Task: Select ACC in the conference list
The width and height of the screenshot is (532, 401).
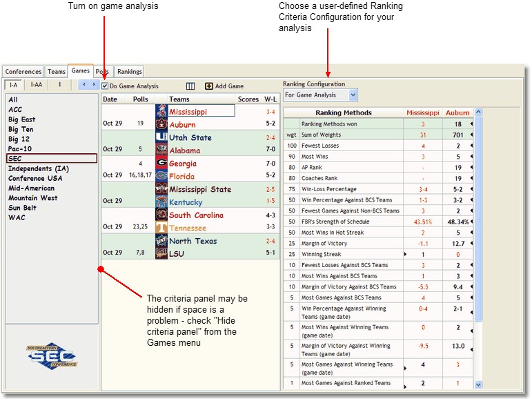Action: [x=15, y=110]
